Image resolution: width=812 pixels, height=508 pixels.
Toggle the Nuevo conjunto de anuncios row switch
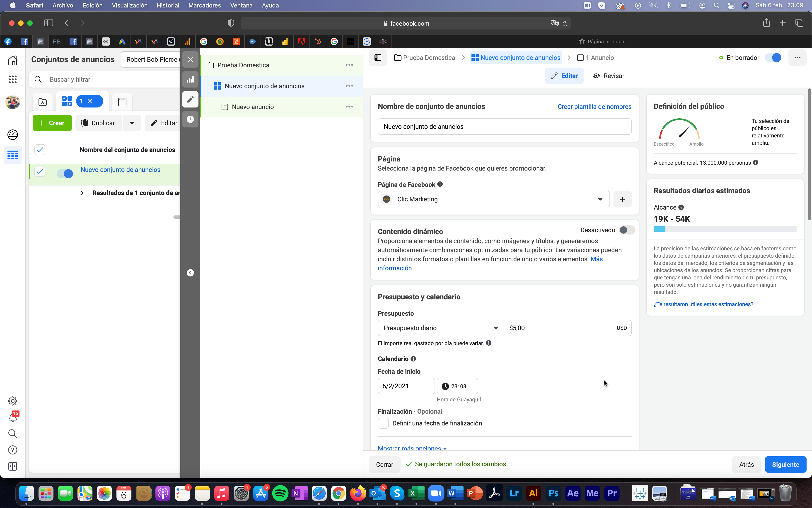click(65, 174)
